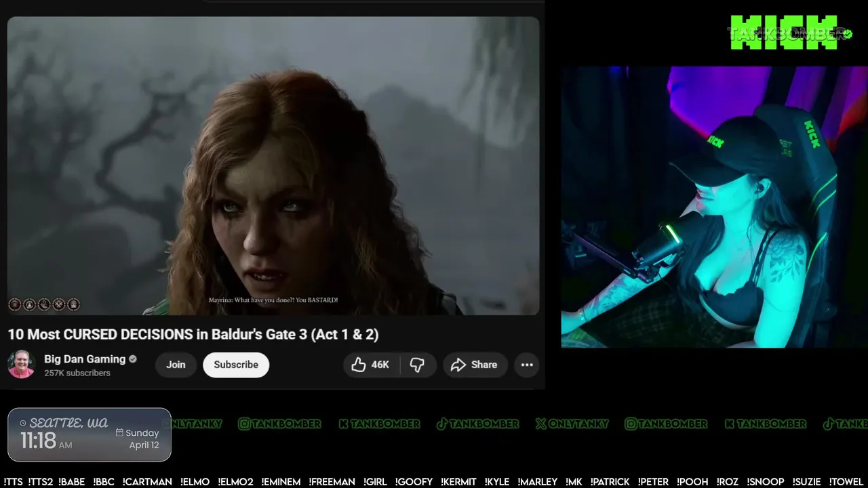Viewport: 868px width, 488px height.
Task: Click the !CARTMAN command text
Action: click(x=147, y=482)
